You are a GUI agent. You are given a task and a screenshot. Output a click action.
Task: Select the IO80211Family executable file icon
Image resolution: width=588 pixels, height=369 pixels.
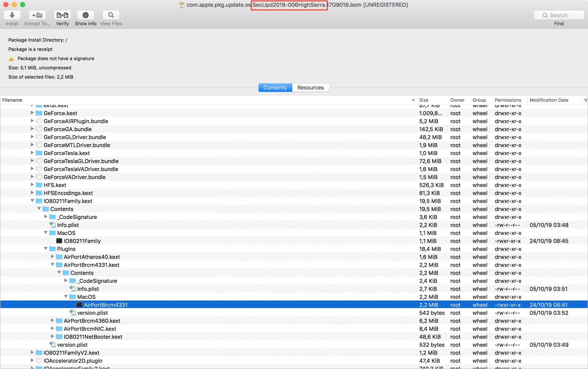[59, 241]
